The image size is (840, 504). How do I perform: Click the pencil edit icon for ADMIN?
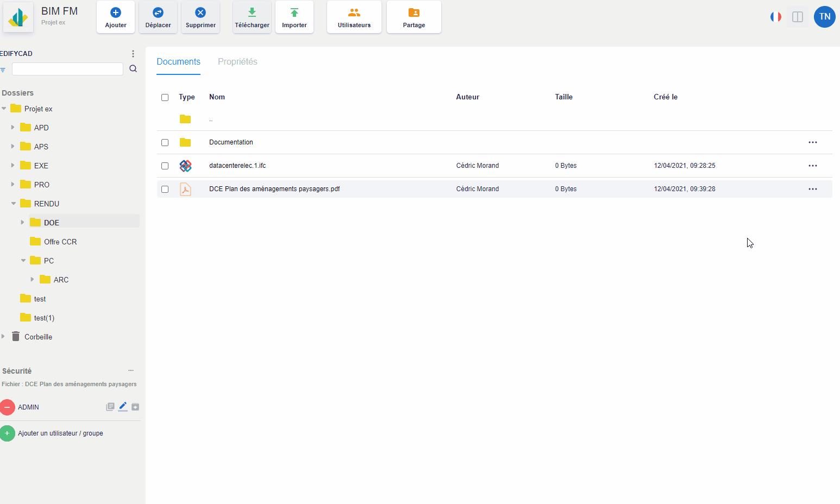tap(123, 406)
